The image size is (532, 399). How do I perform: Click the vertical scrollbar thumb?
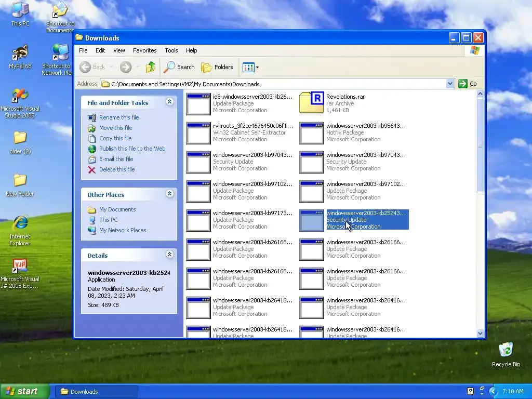coord(480,145)
